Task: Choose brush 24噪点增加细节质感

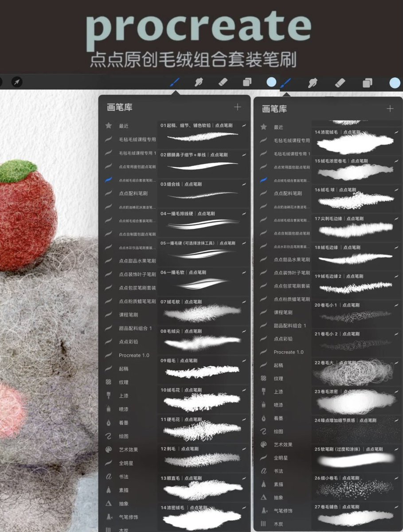Action: pos(356,430)
